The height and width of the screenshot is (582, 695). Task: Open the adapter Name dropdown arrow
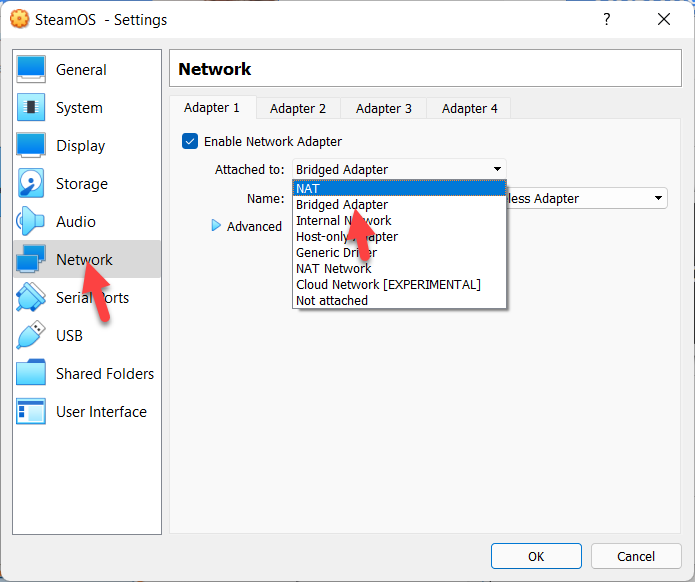[x=658, y=199]
